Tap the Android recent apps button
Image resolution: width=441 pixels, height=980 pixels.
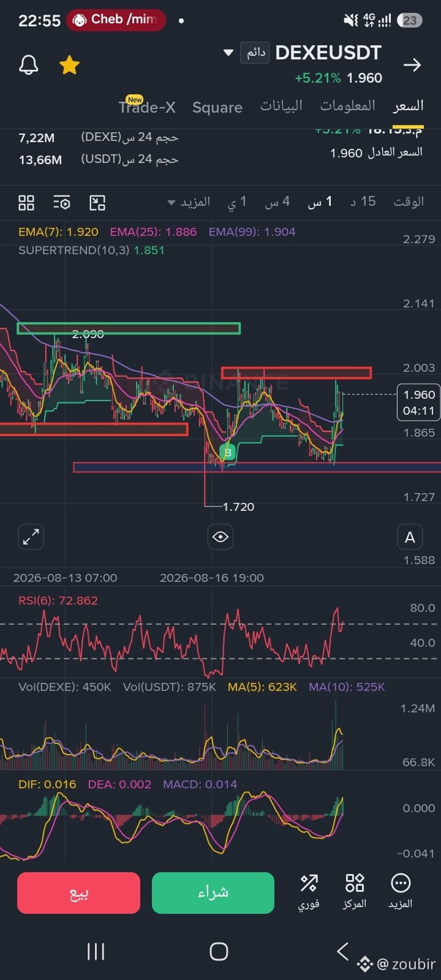pyautogui.click(x=96, y=951)
